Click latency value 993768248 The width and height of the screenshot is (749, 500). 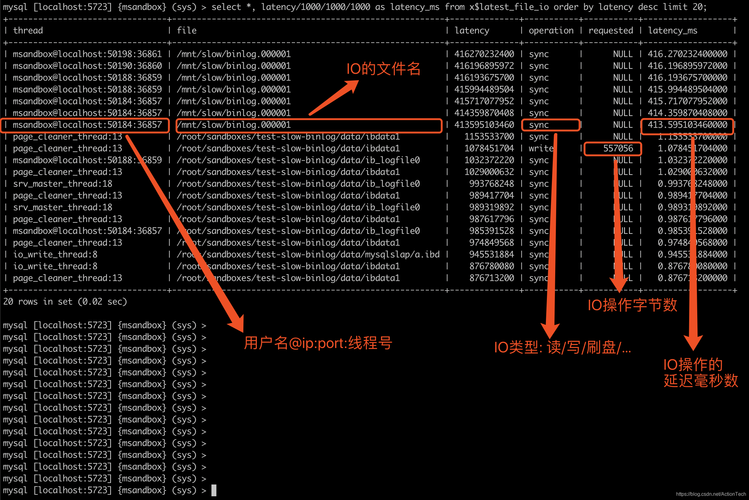point(492,184)
